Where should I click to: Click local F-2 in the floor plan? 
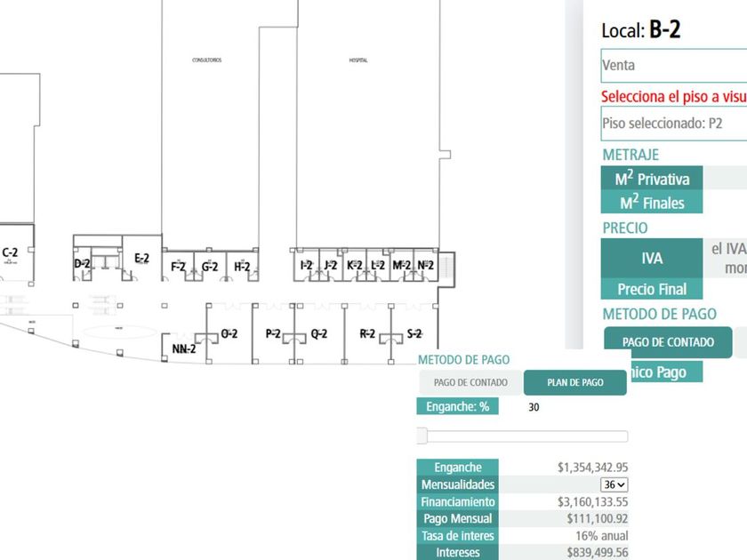[x=178, y=267]
